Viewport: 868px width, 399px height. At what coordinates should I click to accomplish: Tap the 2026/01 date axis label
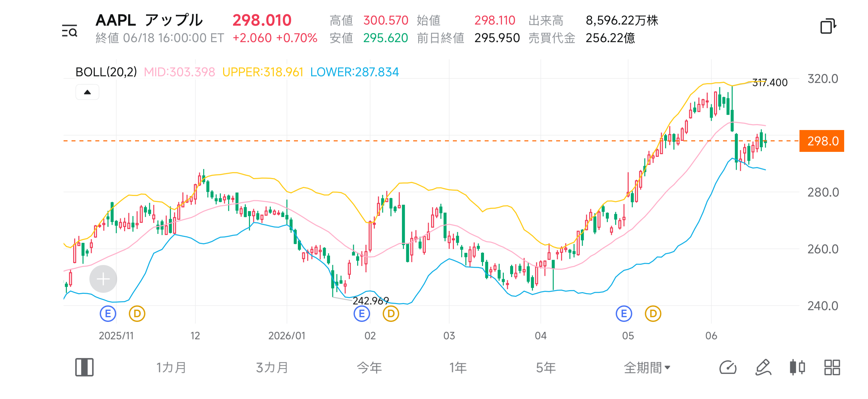(x=287, y=336)
